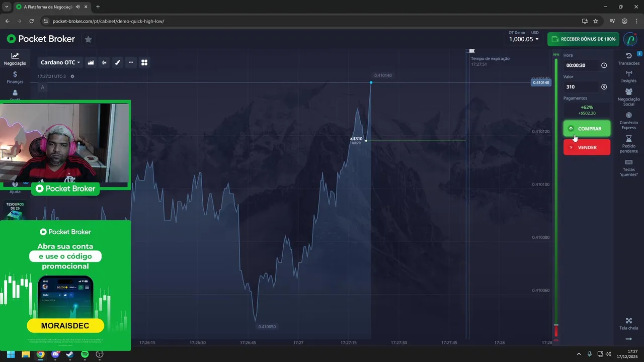Go back in the browser
This screenshot has height=362, width=644.
click(x=7, y=21)
